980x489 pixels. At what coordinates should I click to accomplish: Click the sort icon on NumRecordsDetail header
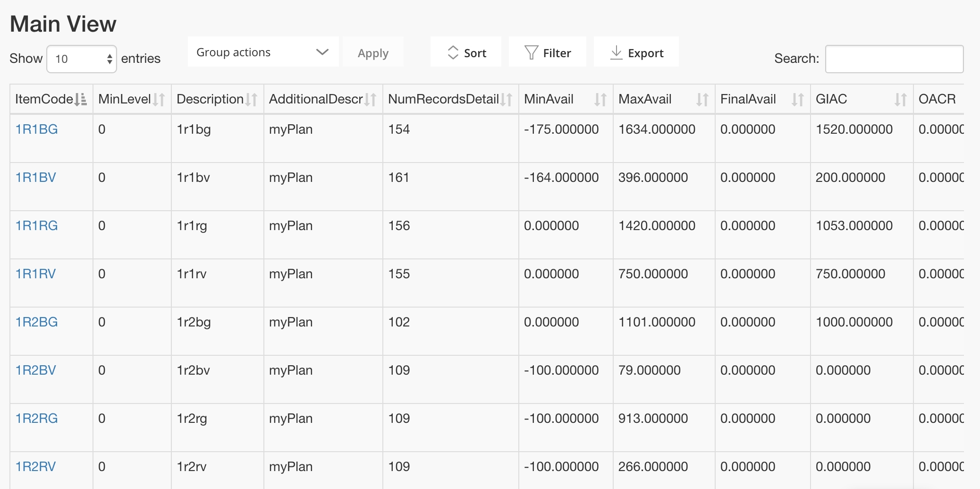point(507,99)
